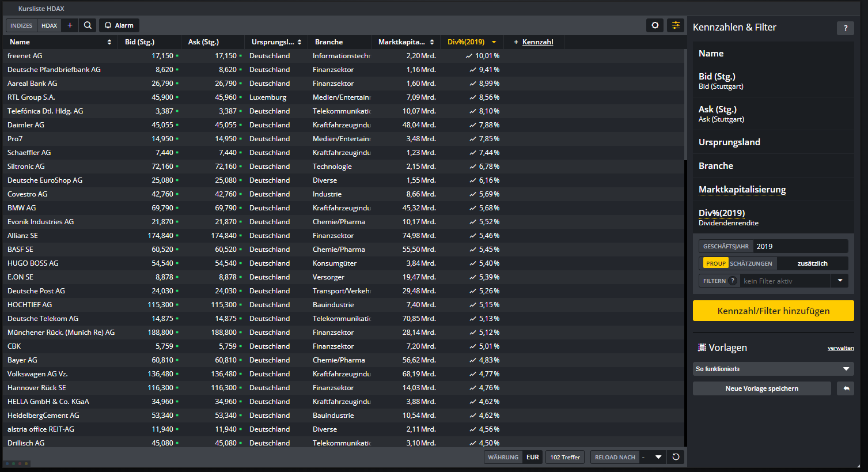Click the trend chart icon in Deutsche Pfandbriefbank AG row
Screen dimensions: 868x472
tap(473, 70)
